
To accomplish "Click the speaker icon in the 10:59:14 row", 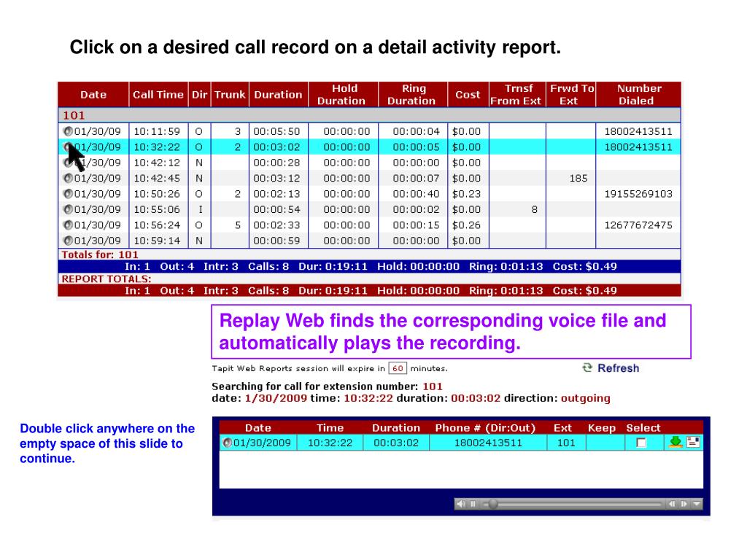I will 68,241.
